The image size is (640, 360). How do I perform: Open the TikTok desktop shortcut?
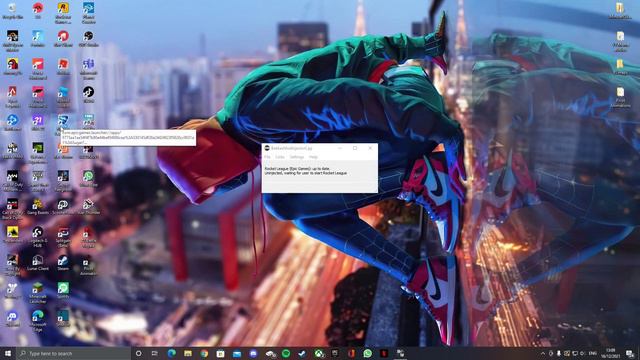click(x=88, y=95)
